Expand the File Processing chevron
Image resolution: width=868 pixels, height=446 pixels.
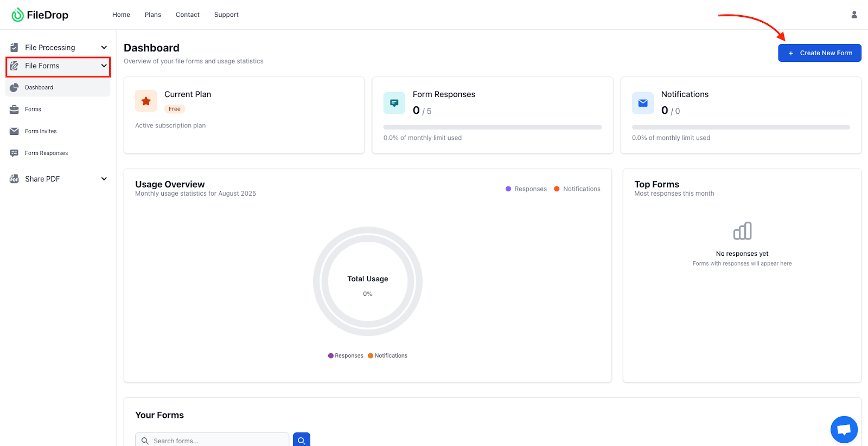click(104, 48)
